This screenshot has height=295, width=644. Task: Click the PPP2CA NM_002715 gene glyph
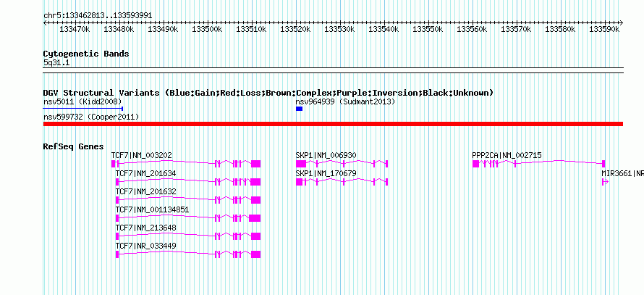pos(538,164)
